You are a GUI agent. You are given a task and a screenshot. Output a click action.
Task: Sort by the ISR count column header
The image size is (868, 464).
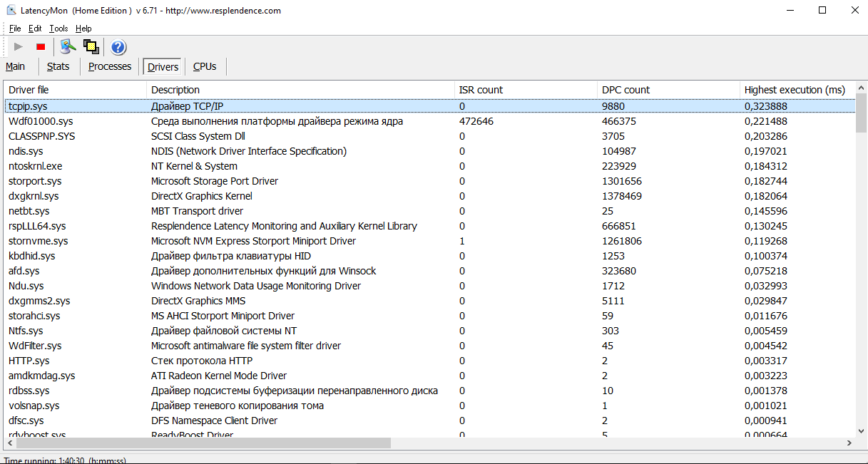point(526,90)
